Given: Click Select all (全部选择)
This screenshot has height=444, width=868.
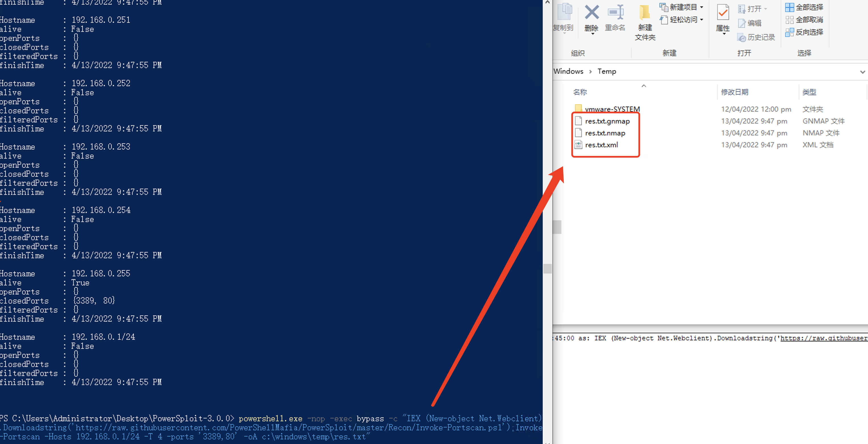Looking at the screenshot, I should [x=804, y=7].
